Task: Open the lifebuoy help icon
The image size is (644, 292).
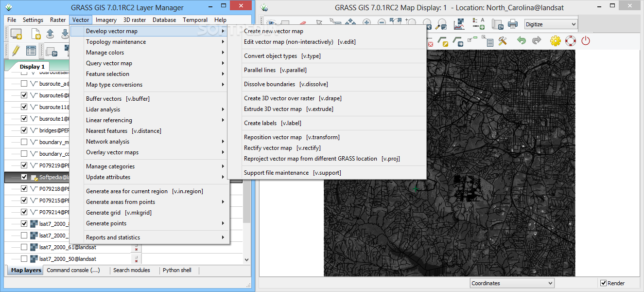Action: (x=571, y=41)
